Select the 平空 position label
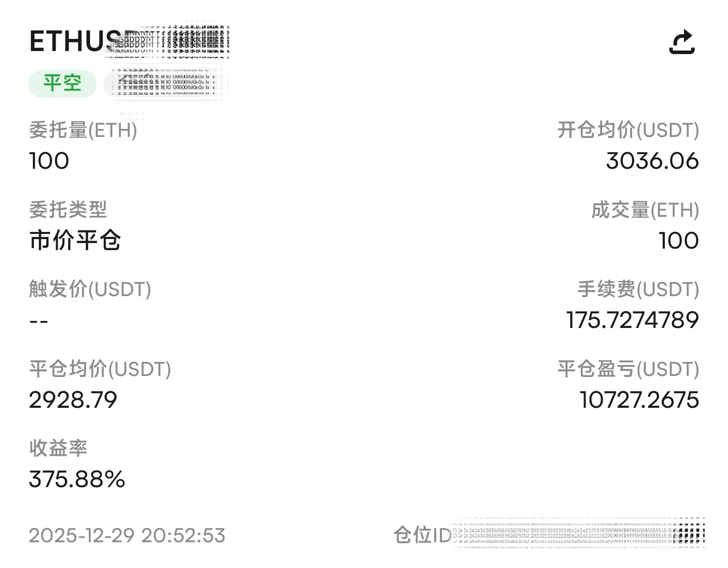728x568 pixels. [x=62, y=83]
